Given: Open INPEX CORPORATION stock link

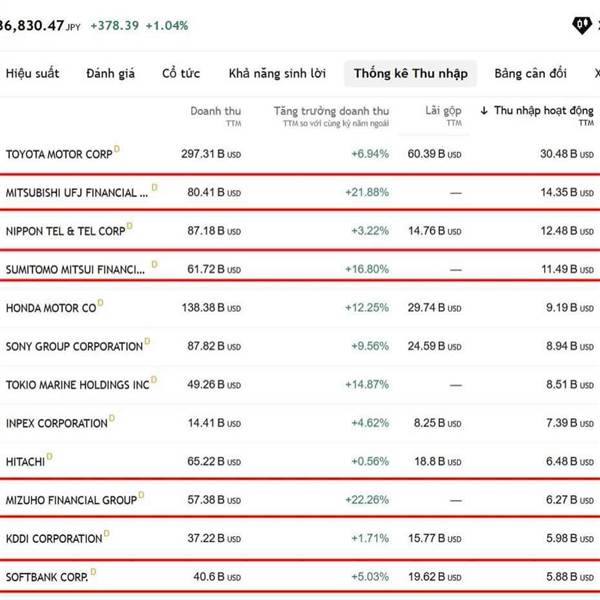Looking at the screenshot, I should 57,423.
